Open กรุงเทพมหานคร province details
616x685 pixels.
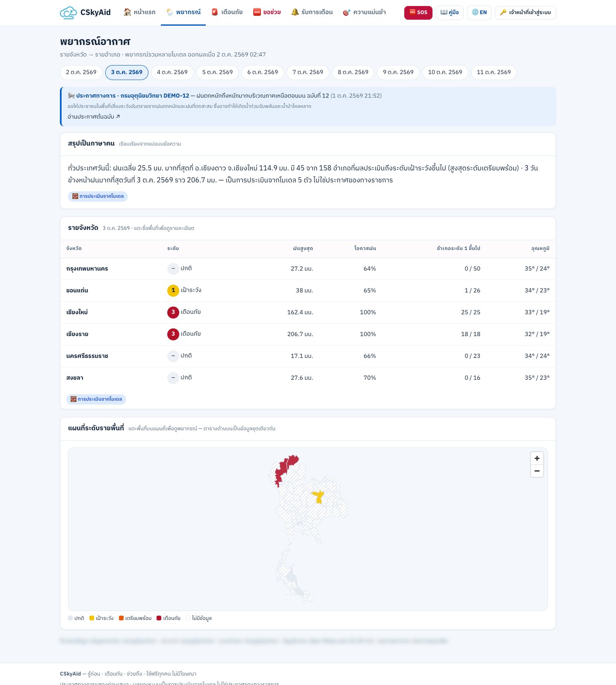point(87,269)
